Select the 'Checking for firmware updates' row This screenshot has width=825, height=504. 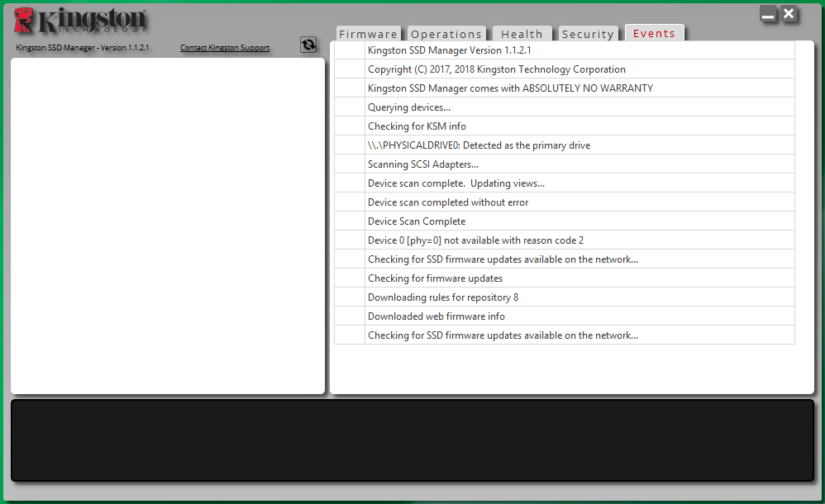point(564,278)
